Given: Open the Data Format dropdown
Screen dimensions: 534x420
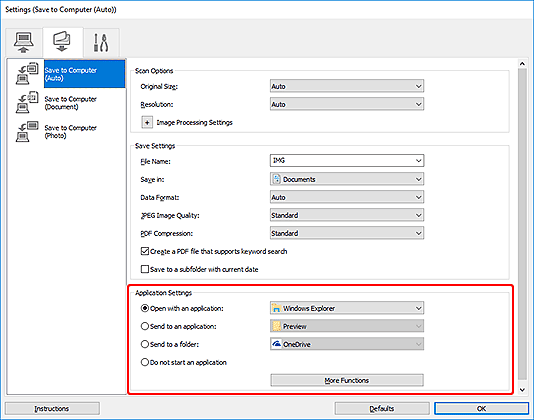Looking at the screenshot, I should click(x=347, y=197).
